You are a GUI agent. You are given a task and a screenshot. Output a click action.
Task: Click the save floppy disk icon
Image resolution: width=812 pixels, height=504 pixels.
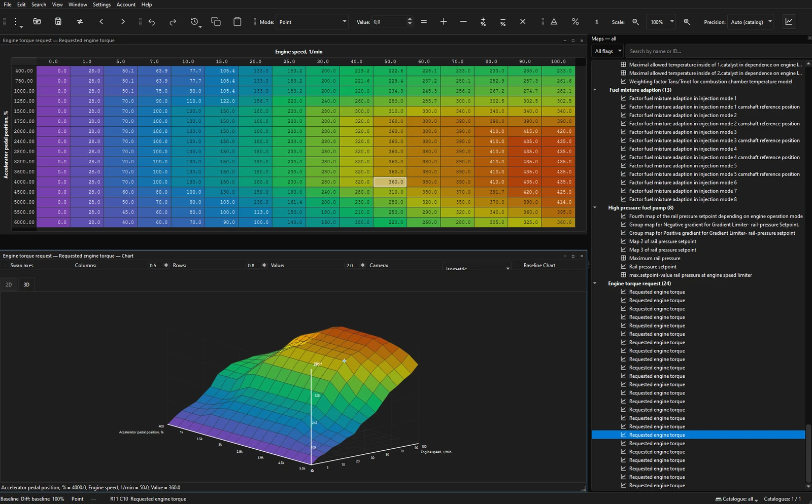(x=58, y=21)
